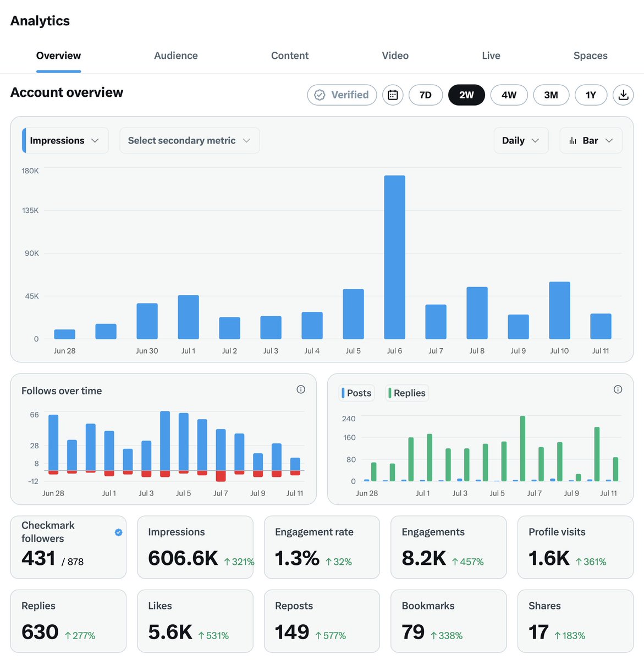Click the Jun 28 impressions bar
This screenshot has width=644, height=660.
pyautogui.click(x=64, y=334)
